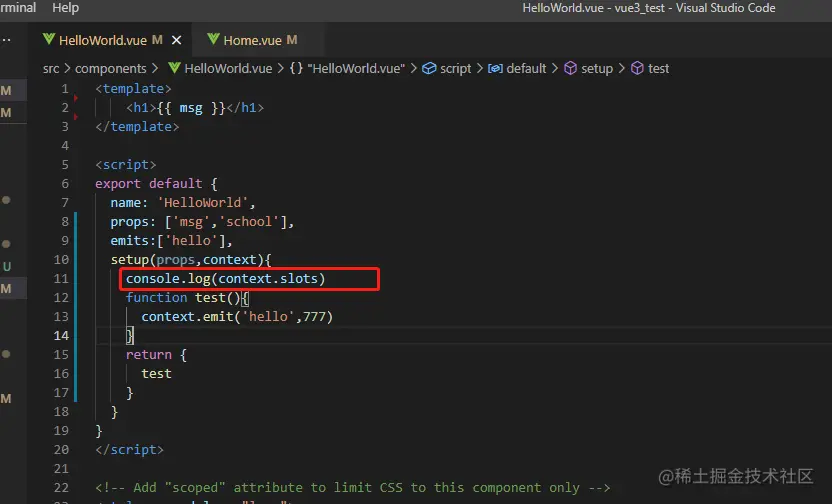The height and width of the screenshot is (504, 832).
Task: Click the default variable icon in breadcrumb
Action: pyautogui.click(x=495, y=68)
